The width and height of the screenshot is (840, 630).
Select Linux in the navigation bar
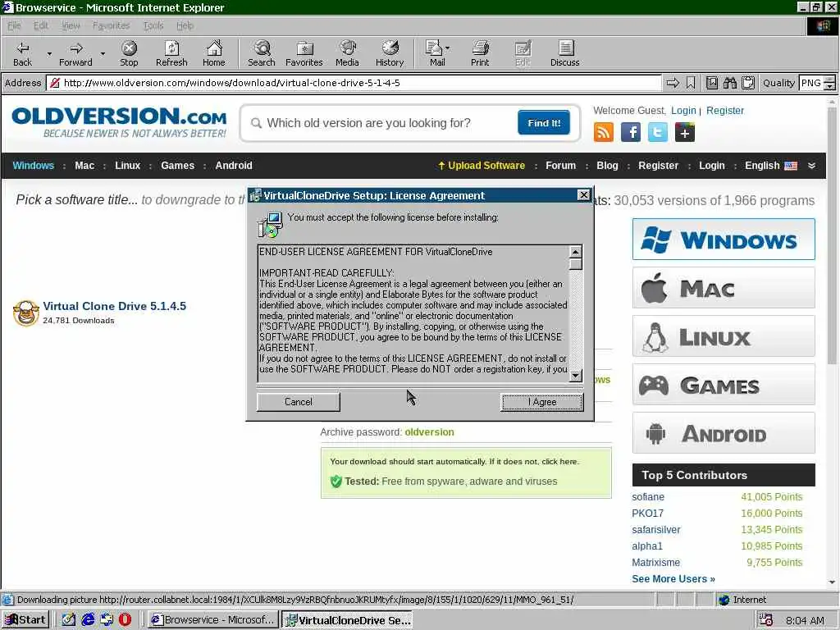[127, 166]
